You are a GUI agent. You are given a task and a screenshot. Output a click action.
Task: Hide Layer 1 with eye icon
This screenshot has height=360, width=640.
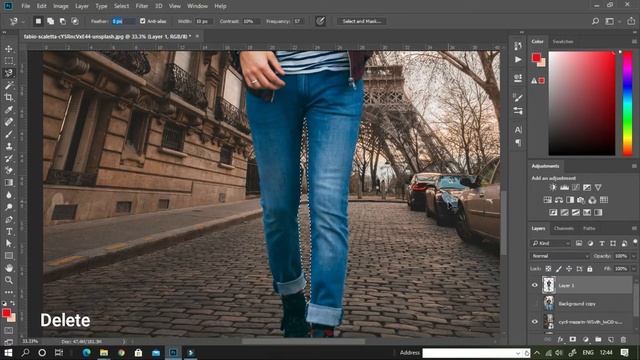[535, 285]
